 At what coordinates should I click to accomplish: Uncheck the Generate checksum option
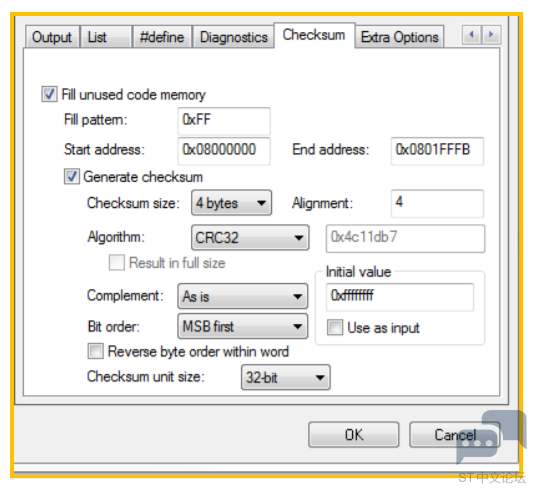coord(72,177)
